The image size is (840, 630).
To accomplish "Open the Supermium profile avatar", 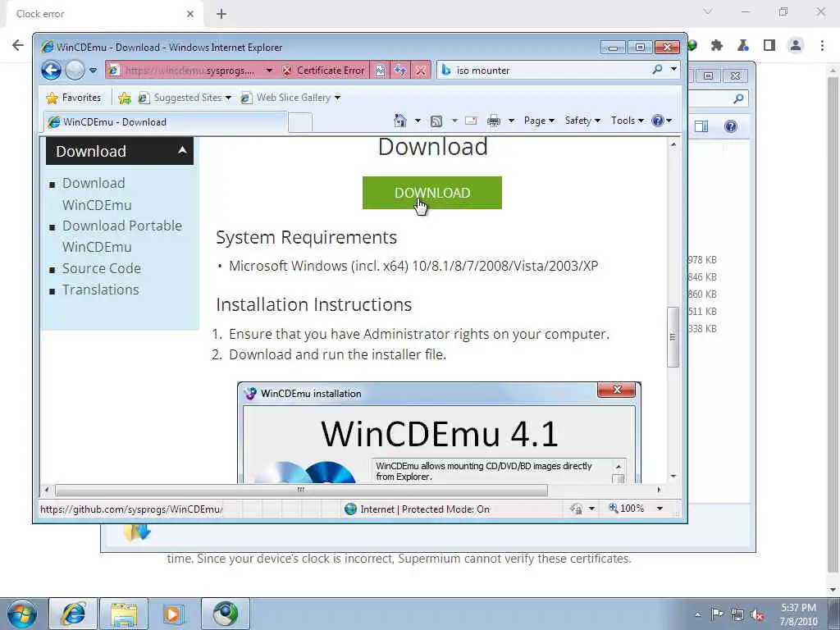I will (796, 46).
